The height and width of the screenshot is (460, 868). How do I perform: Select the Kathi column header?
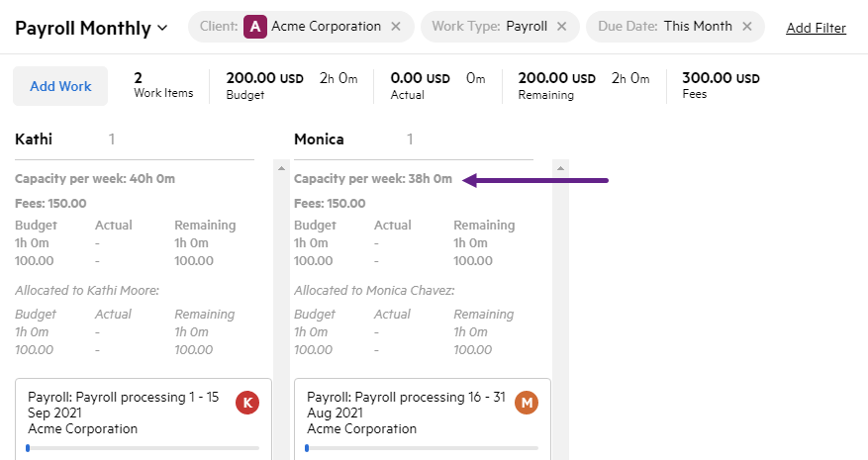coord(34,139)
